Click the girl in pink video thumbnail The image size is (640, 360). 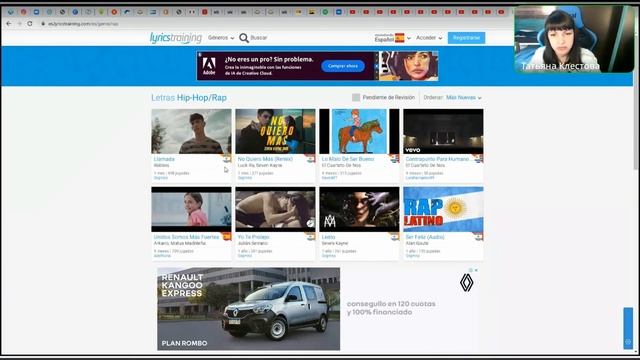pos(191,209)
